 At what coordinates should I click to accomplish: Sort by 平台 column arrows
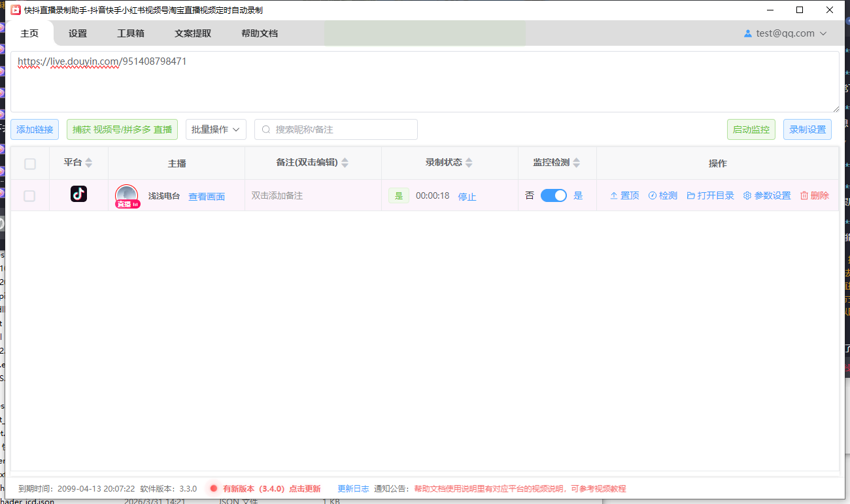89,163
